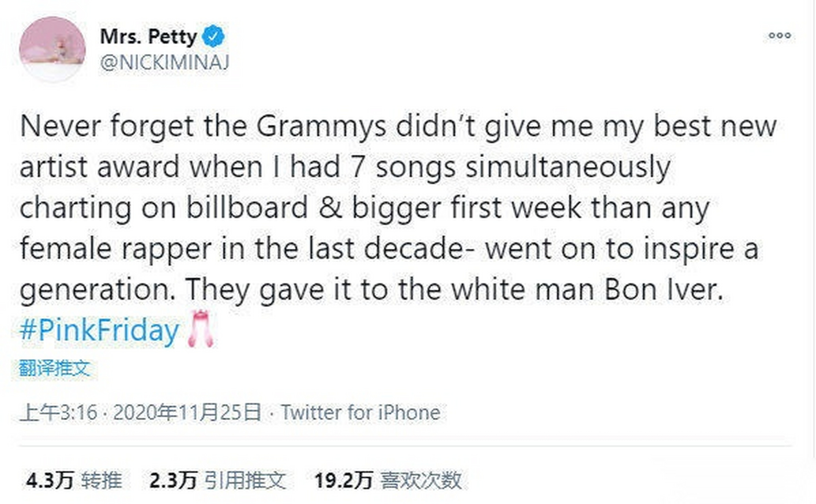The height and width of the screenshot is (504, 816).
Task: Click the word "billboard" in the tweet
Action: (x=247, y=208)
